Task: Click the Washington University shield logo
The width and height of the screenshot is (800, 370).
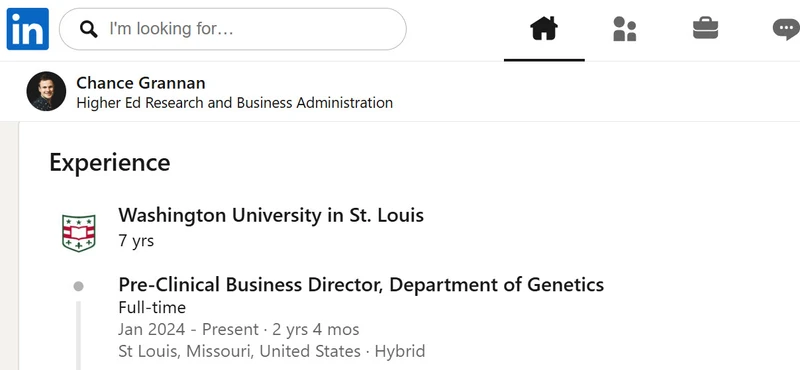Action: click(79, 233)
